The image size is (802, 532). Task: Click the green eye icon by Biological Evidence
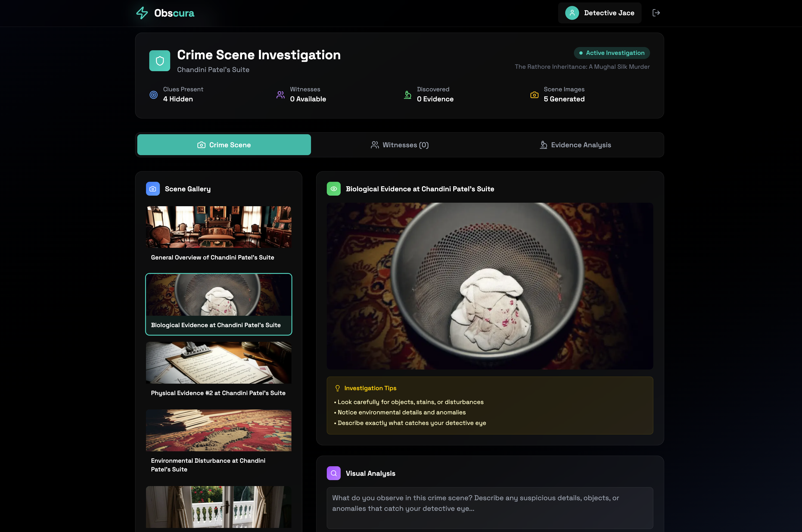(333, 189)
